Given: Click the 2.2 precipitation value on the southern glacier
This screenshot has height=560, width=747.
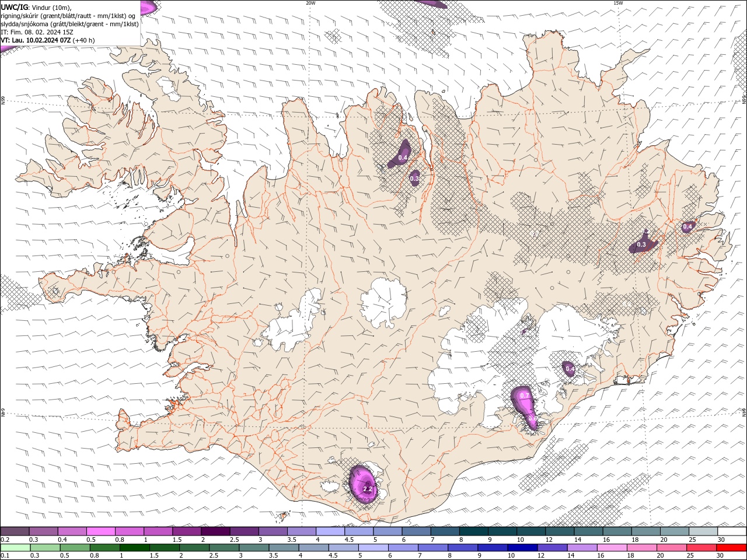Looking at the screenshot, I should 368,489.
